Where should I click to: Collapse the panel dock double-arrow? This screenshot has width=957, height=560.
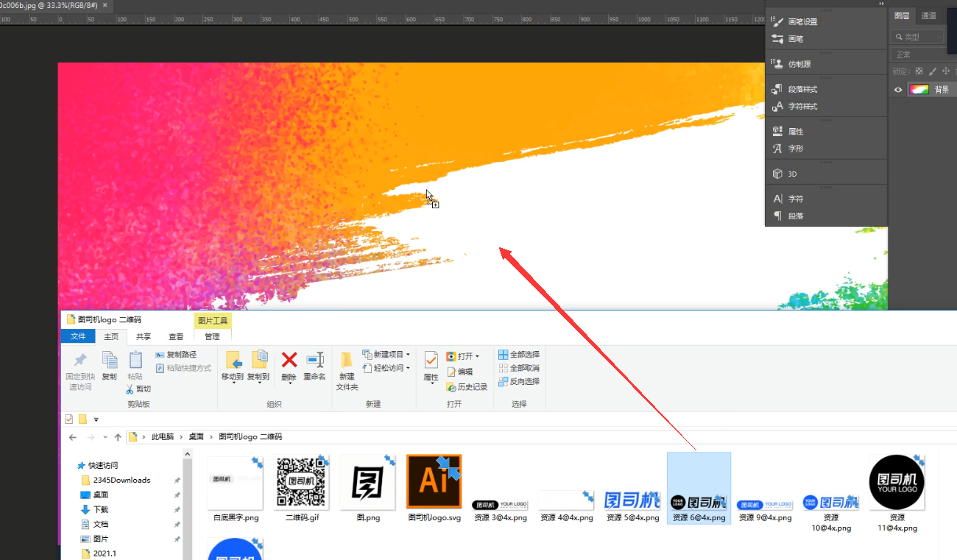coord(881,4)
